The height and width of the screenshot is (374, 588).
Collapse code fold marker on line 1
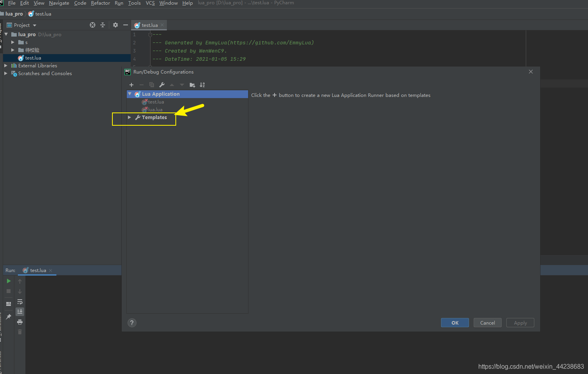coord(150,35)
